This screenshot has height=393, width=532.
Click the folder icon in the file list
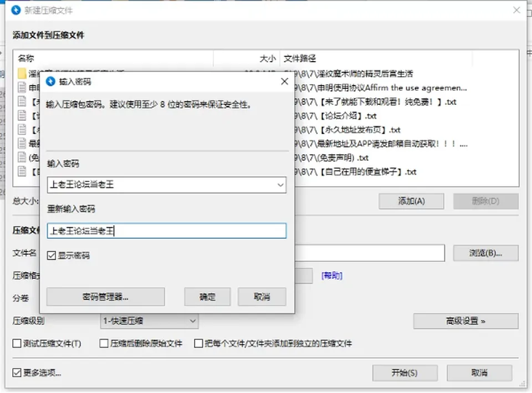pos(22,73)
